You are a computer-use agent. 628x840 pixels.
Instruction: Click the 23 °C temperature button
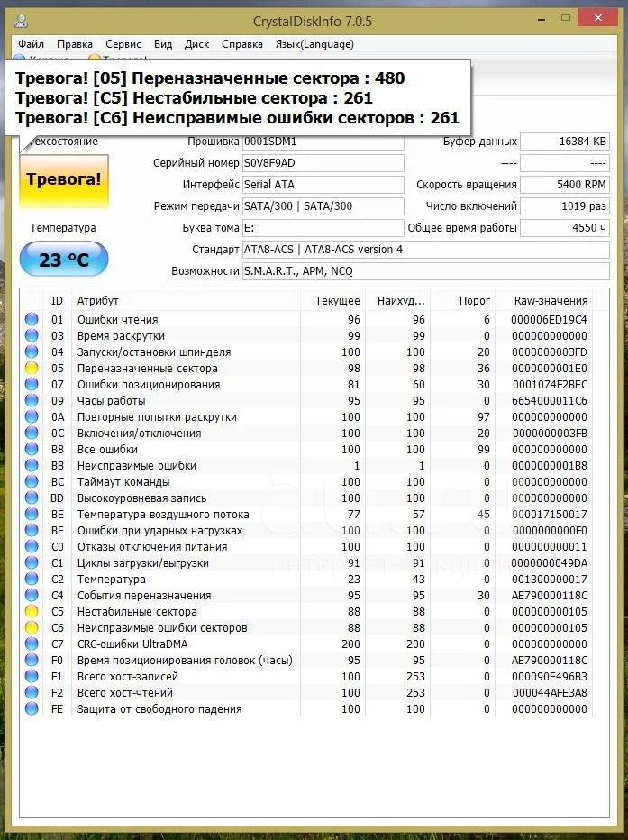(x=64, y=260)
